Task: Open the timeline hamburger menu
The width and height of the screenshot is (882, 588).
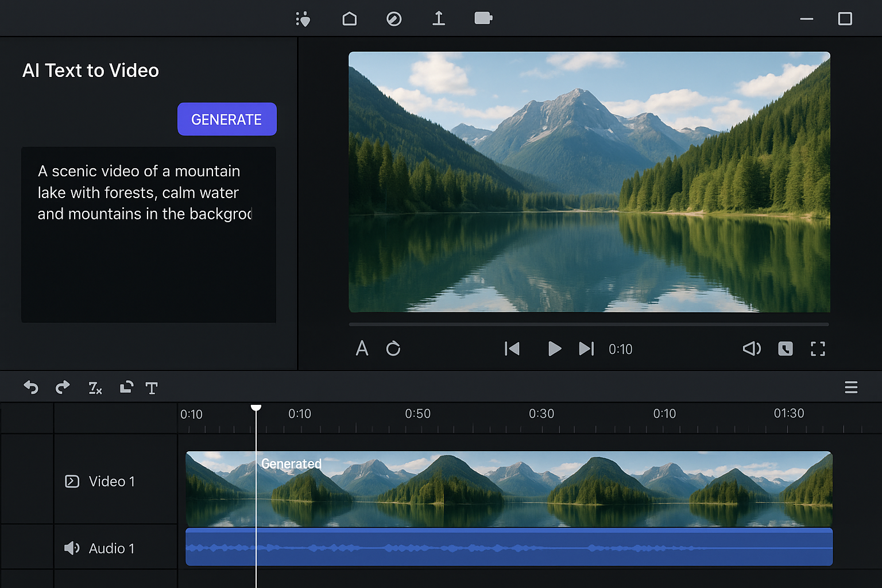Action: (851, 388)
